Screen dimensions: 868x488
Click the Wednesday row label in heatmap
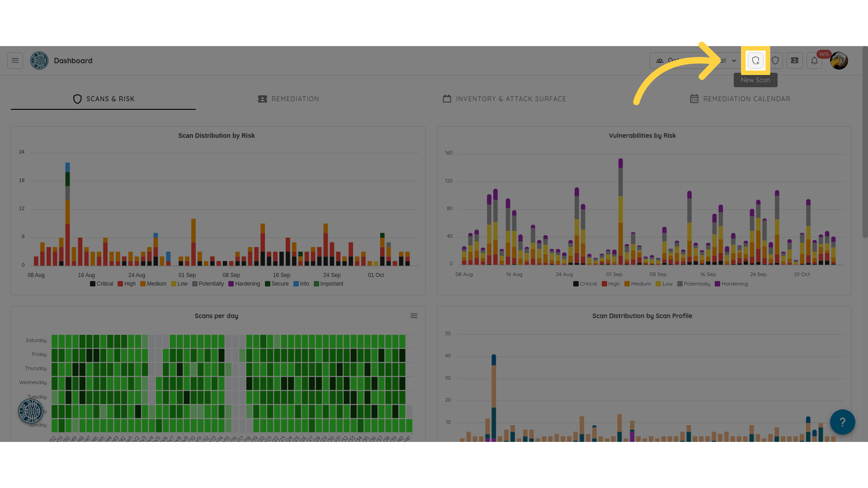pyautogui.click(x=33, y=383)
